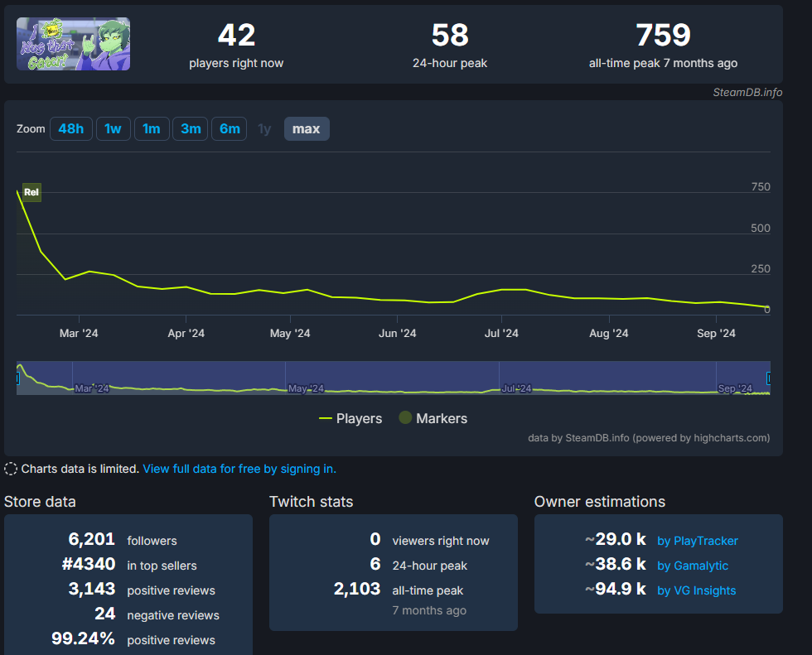Click the left navigator range handle
Screen dimensions: 812x655
17,378
